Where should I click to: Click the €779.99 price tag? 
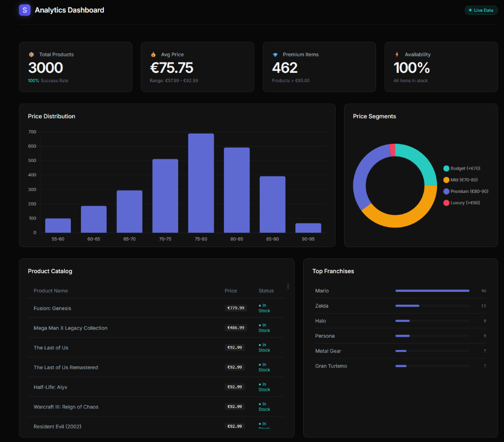click(236, 308)
